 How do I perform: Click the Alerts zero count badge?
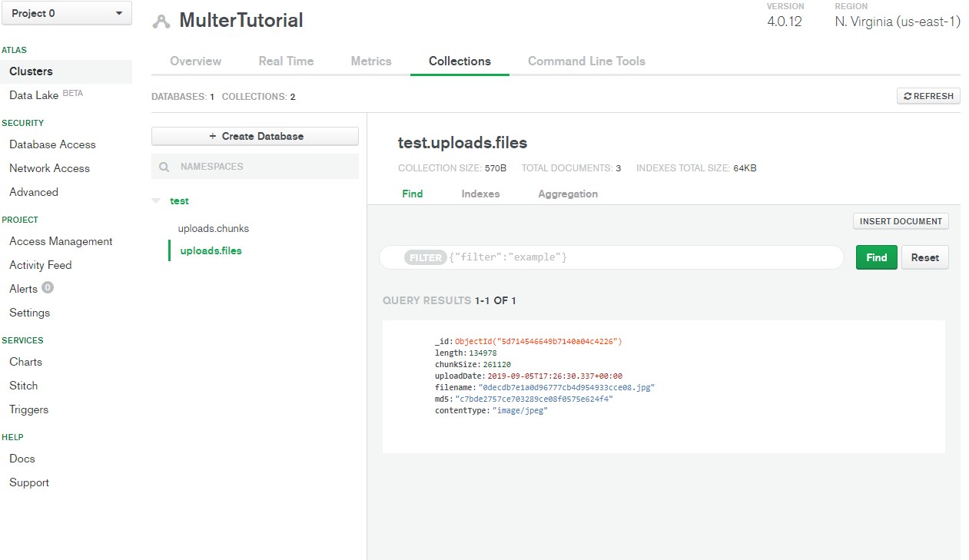48,288
